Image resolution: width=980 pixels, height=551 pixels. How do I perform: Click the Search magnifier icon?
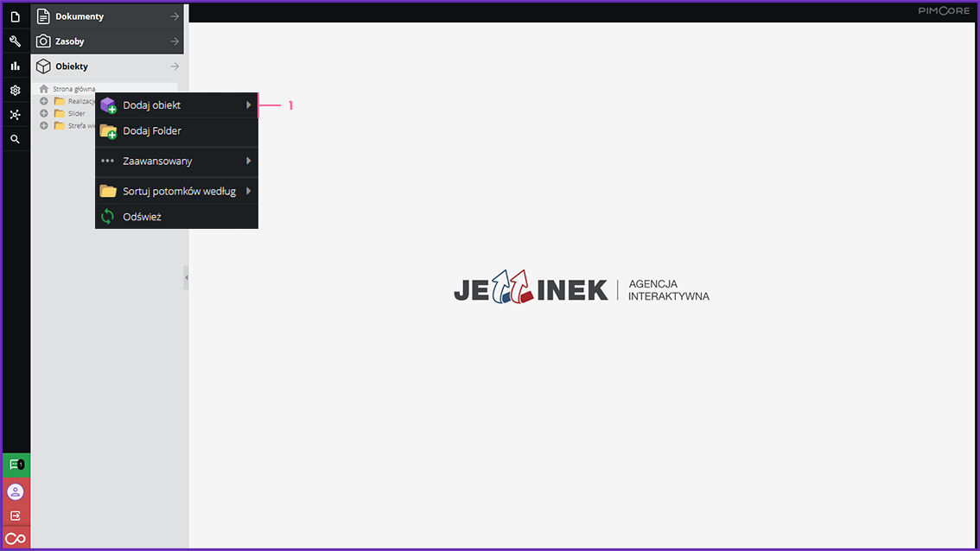point(16,139)
